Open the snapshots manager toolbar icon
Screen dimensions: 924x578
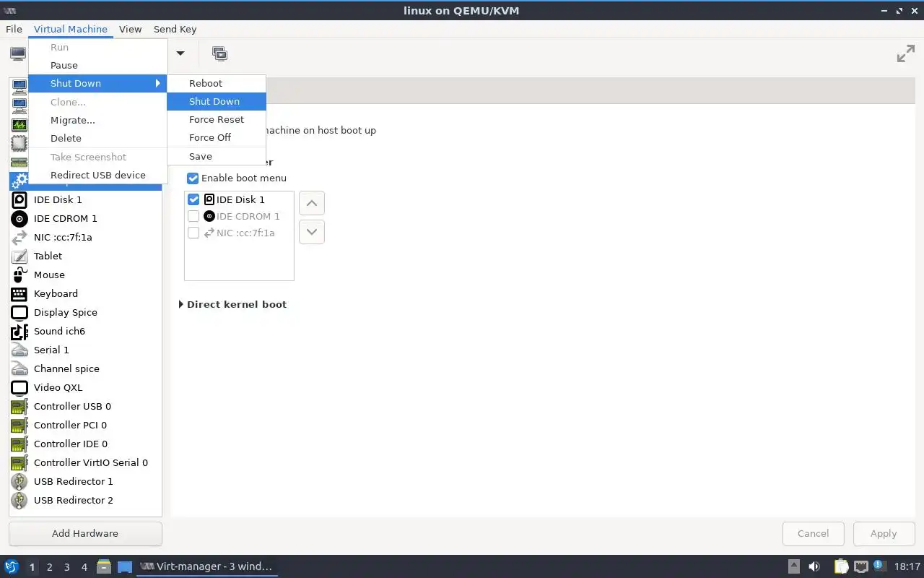point(219,53)
